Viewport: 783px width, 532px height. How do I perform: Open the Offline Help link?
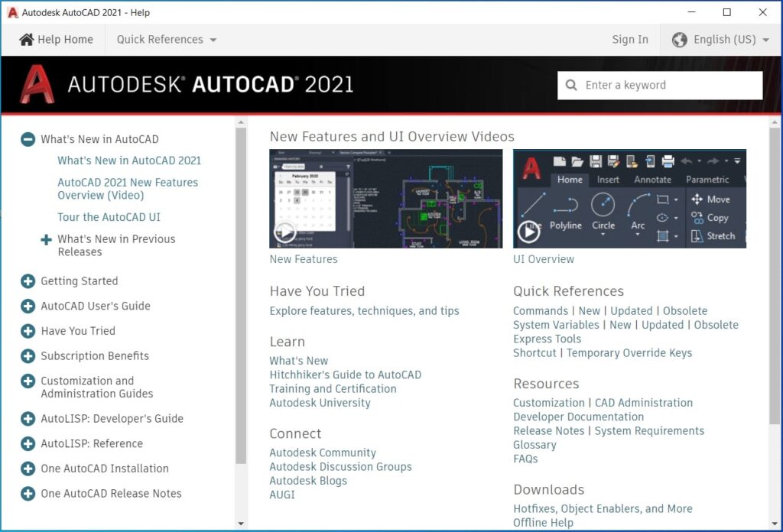543,523
